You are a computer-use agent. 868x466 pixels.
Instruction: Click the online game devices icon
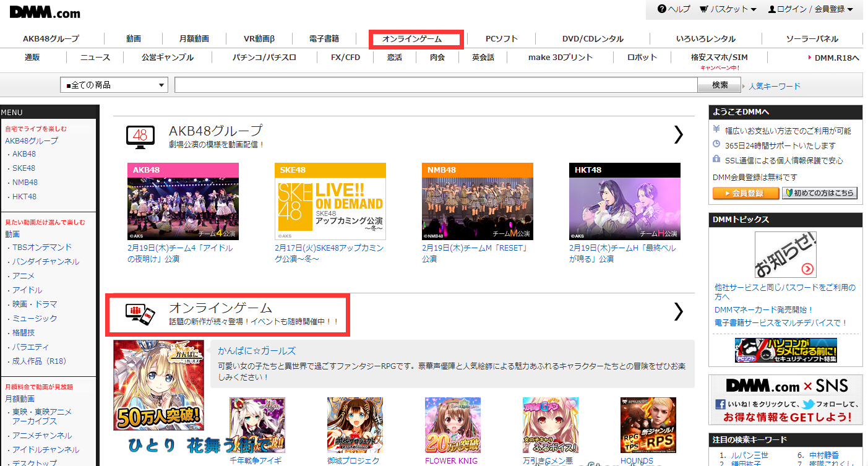(x=140, y=313)
